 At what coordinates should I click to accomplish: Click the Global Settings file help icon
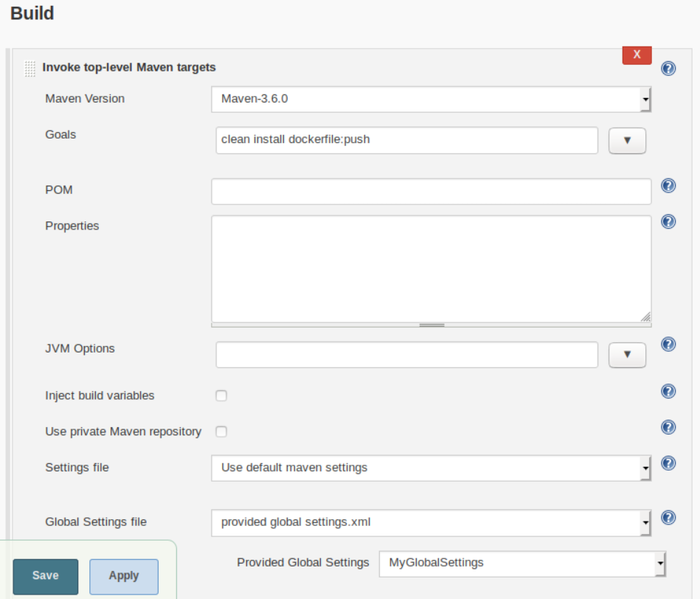(x=670, y=515)
